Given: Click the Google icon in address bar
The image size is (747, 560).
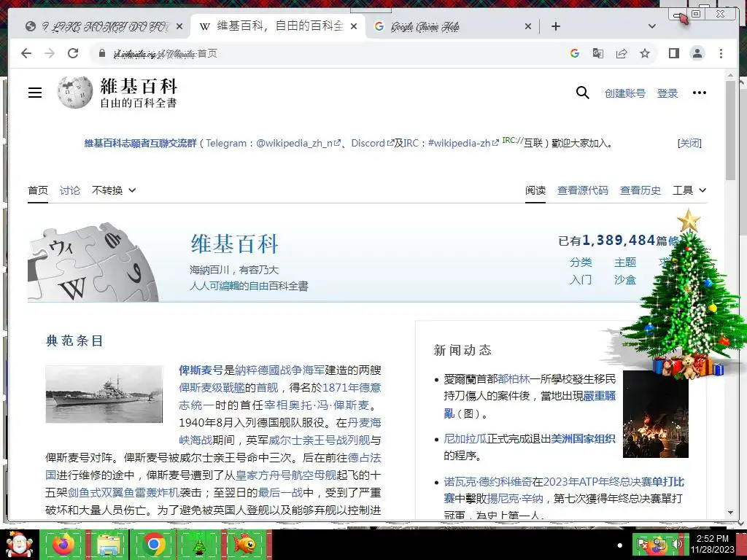Looking at the screenshot, I should coord(575,53).
